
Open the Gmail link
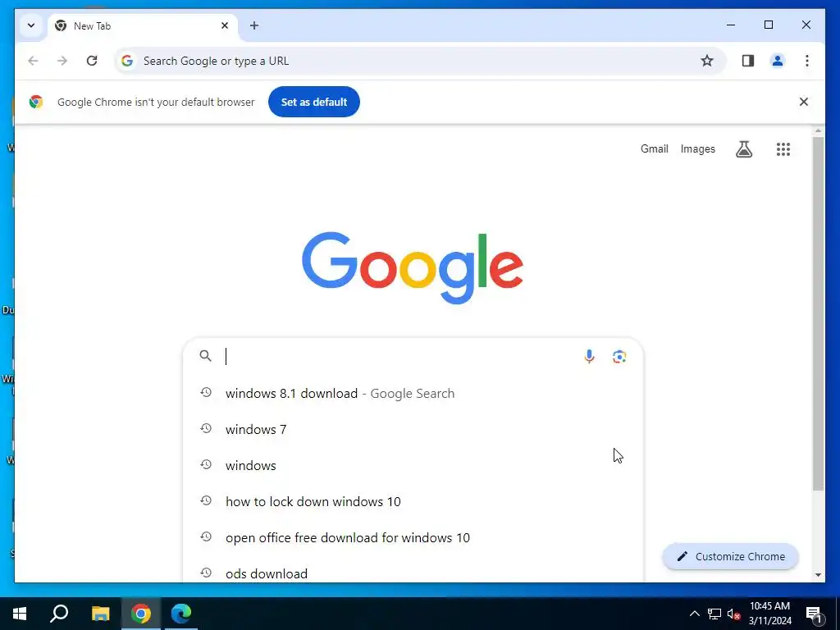(x=654, y=149)
